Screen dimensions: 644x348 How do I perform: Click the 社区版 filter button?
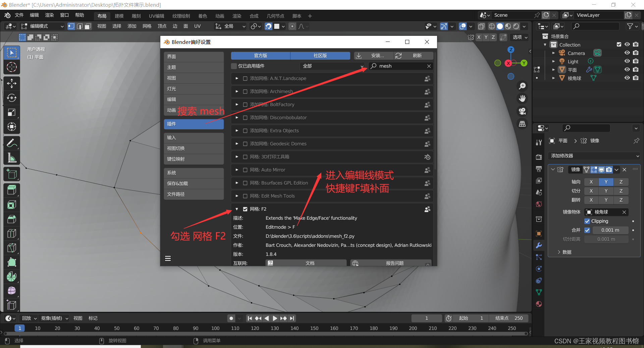point(320,56)
